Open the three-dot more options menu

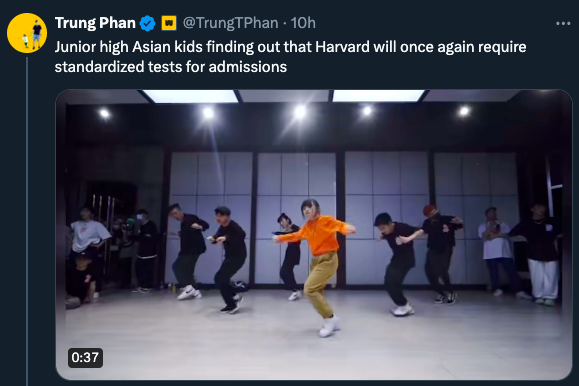563,24
